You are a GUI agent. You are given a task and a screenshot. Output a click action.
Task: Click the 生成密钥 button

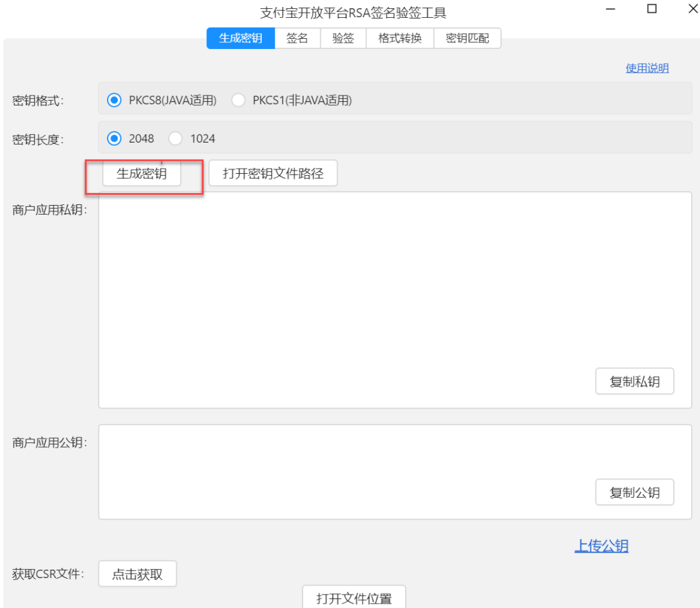tap(141, 174)
